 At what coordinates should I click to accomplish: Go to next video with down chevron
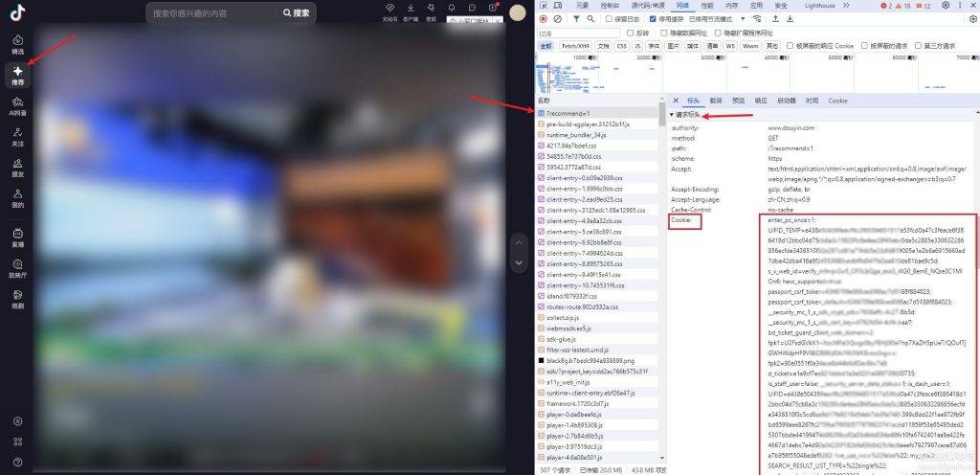(519, 263)
